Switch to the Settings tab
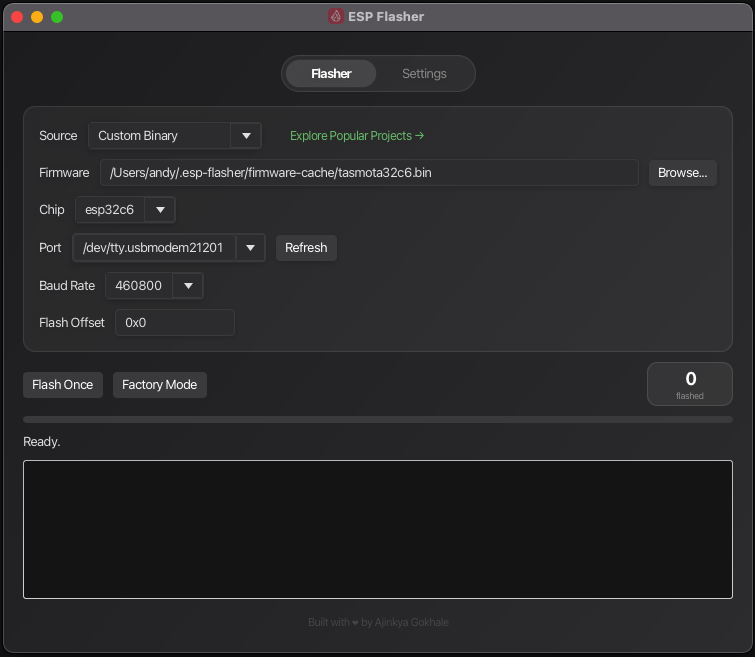The height and width of the screenshot is (657, 755). click(x=424, y=74)
